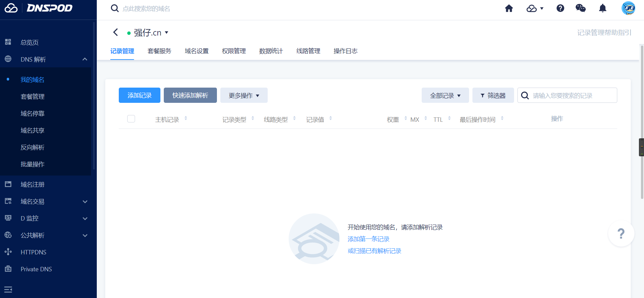The width and height of the screenshot is (644, 298).
Task: Open the notifications bell
Action: pyautogui.click(x=602, y=8)
